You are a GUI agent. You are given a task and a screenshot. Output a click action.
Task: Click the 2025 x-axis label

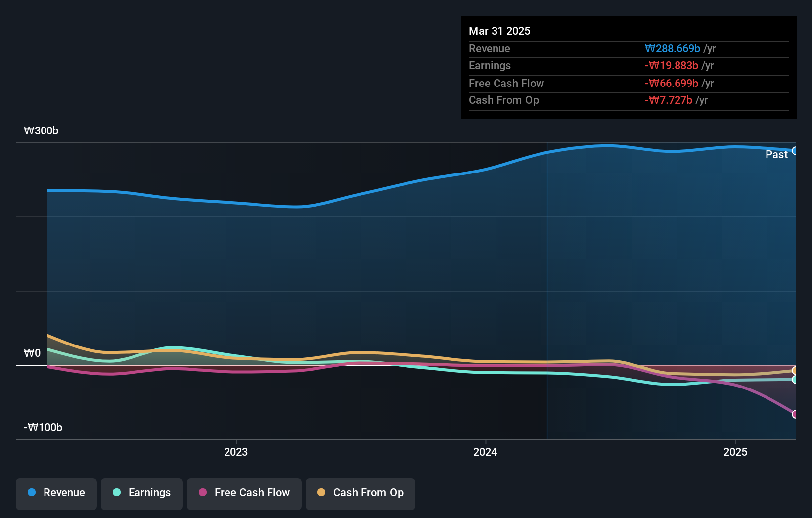[x=735, y=452]
